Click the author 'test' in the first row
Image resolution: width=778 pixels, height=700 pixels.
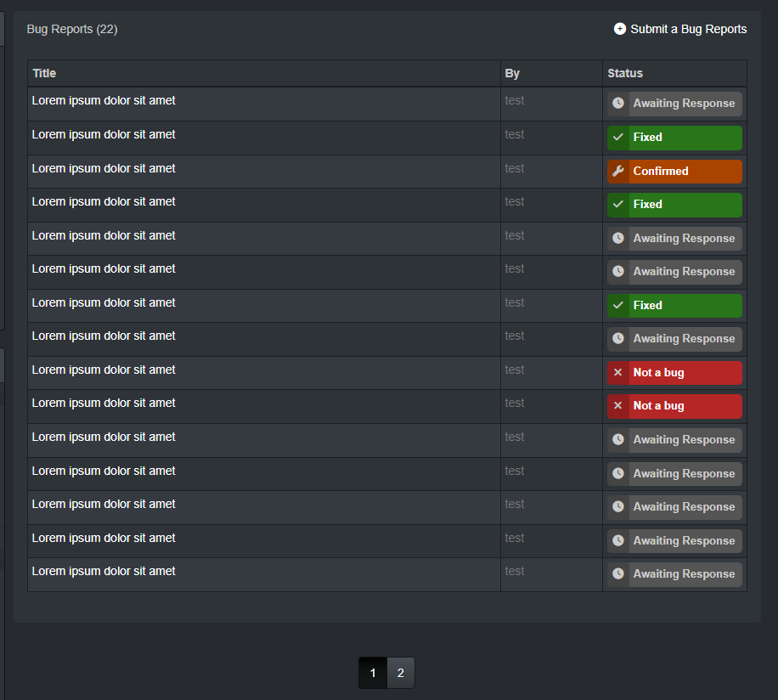[x=515, y=101]
